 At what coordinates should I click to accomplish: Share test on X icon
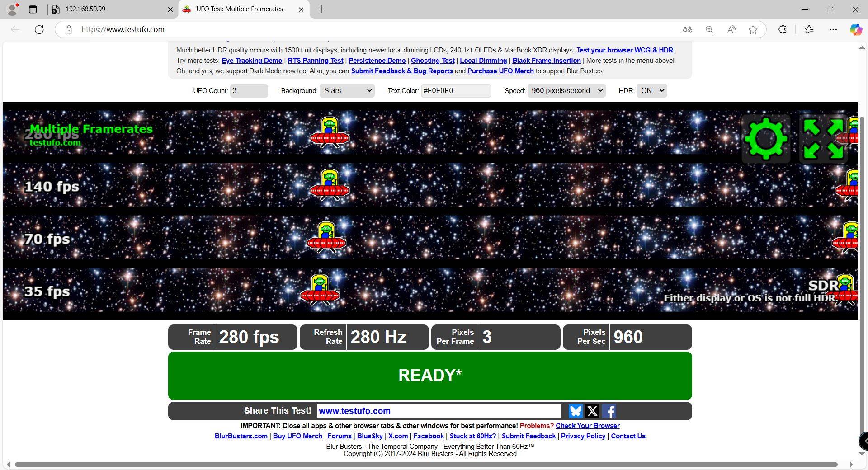[592, 411]
